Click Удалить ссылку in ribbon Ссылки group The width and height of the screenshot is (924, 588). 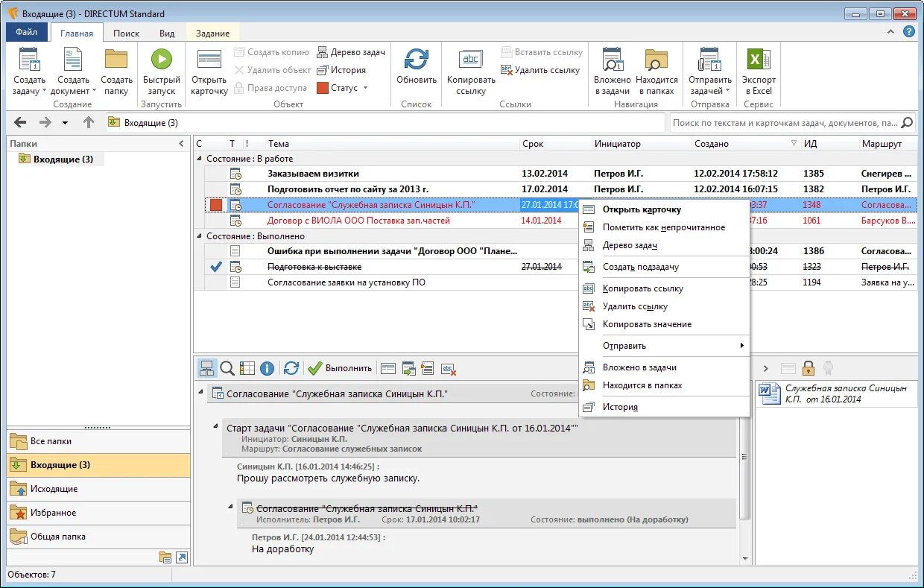coord(540,70)
